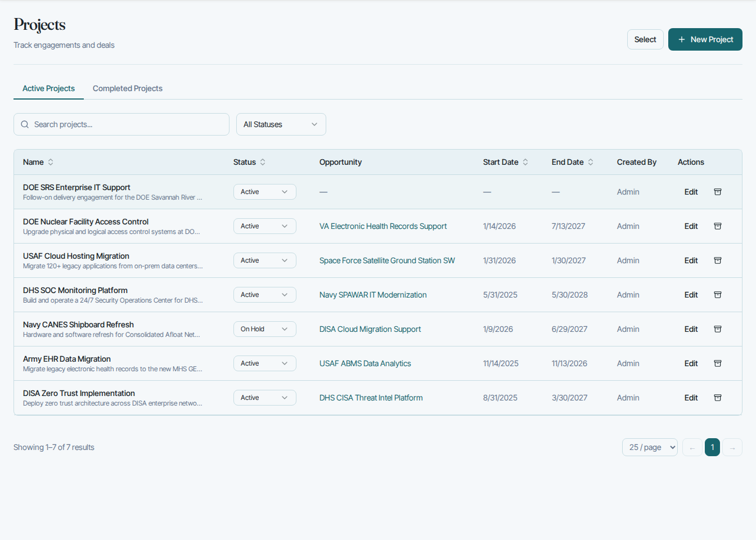Image resolution: width=756 pixels, height=540 pixels.
Task: Open the VA Electronic Health Records Support opportunity
Action: [383, 226]
